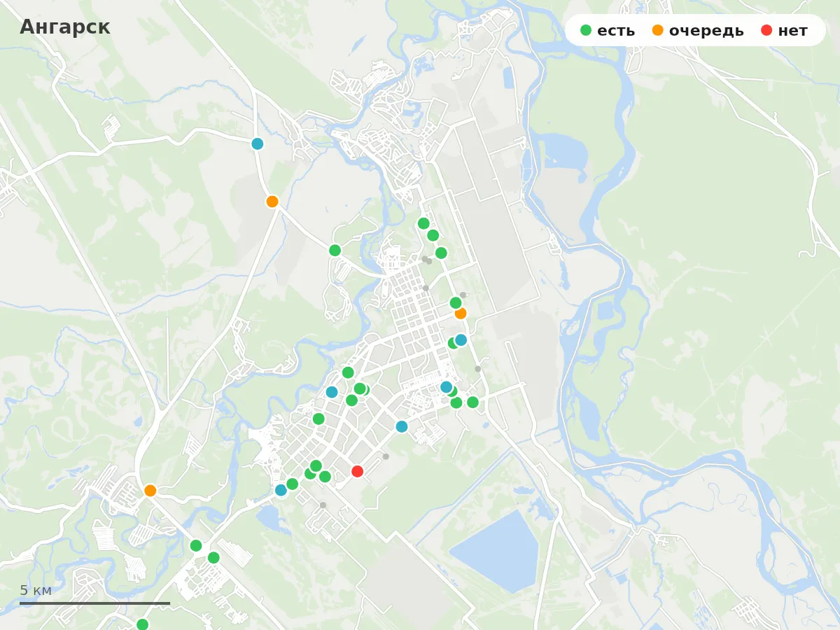Open the easternmost green marker
Viewport: 840px width, 630px height.
[x=472, y=402]
